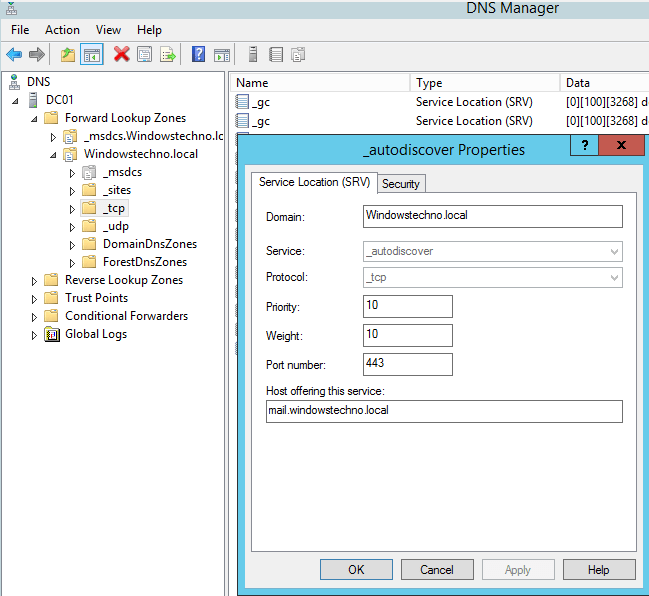Click Cancel in _autodiscover Properties
The height and width of the screenshot is (596, 649).
coord(437,570)
